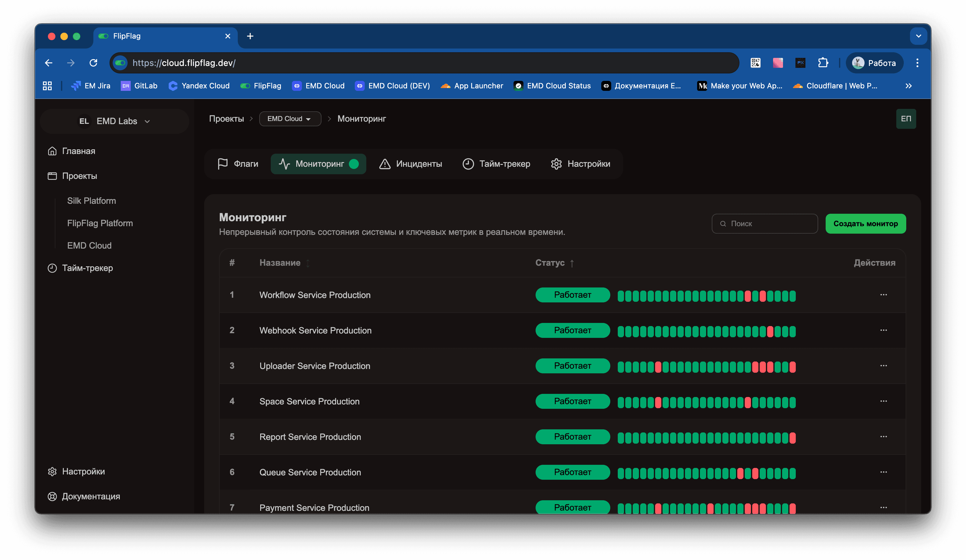The image size is (966, 560).
Task: Open the actions menu for Workflow Service Production
Action: coord(883,295)
